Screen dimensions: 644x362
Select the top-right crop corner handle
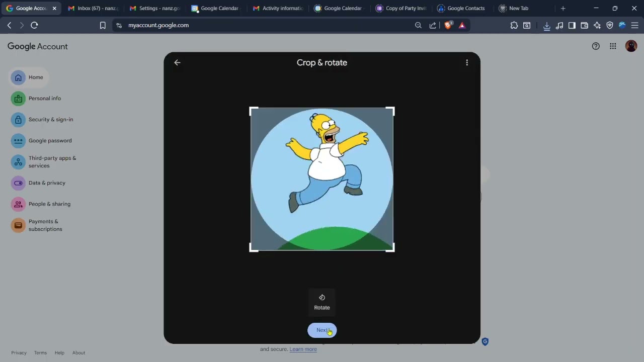391,111
